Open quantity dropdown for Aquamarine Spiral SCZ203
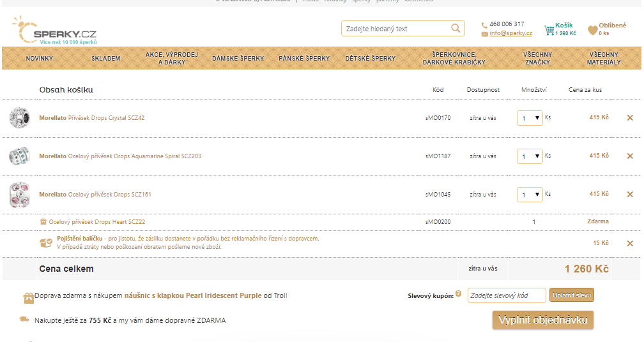Screen dimensions: 644x342 click(x=530, y=156)
